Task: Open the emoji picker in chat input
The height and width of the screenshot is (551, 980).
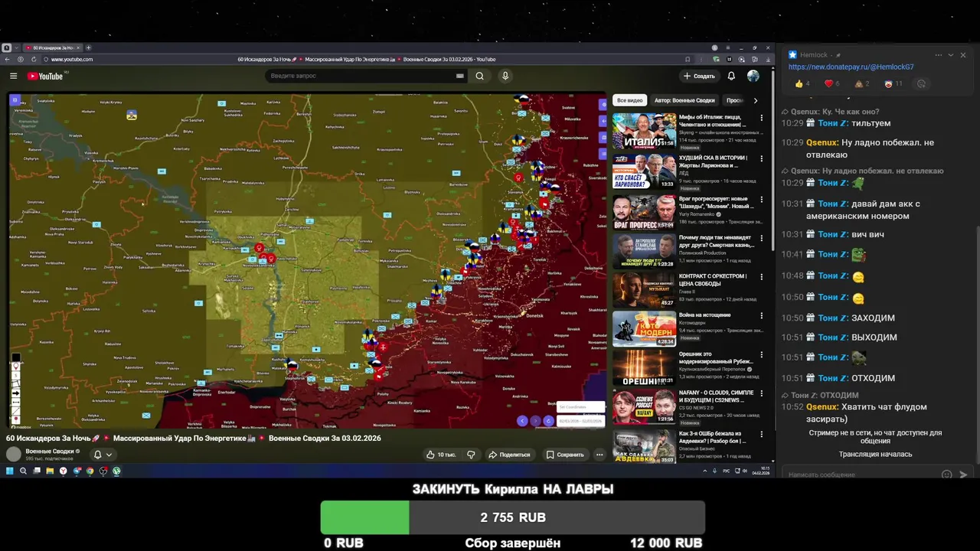Action: (946, 474)
